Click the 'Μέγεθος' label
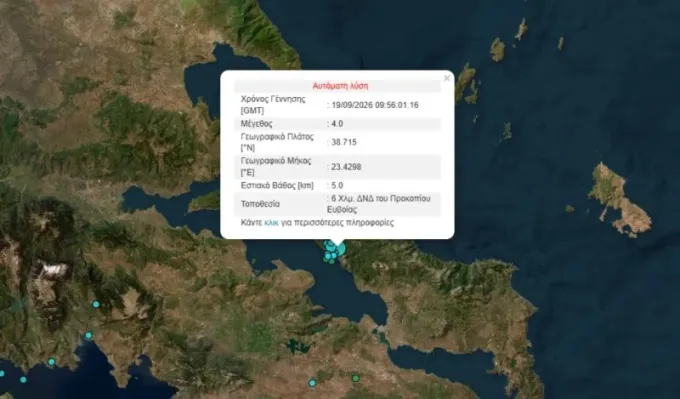This screenshot has width=680, height=399. [x=257, y=124]
